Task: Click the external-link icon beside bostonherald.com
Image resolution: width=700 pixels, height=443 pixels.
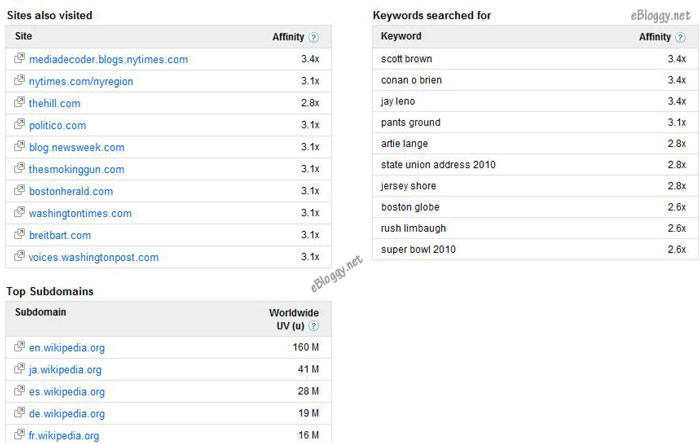Action: (x=19, y=190)
